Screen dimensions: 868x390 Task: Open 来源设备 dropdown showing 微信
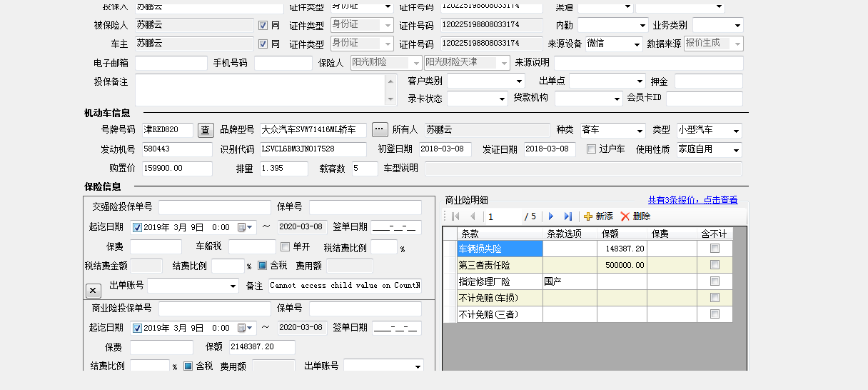coord(636,44)
